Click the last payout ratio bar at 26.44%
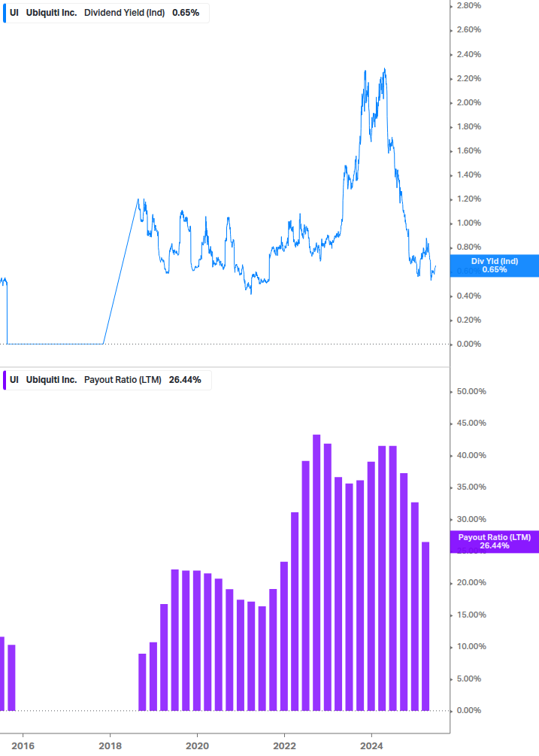This screenshot has height=756, width=539. click(425, 627)
